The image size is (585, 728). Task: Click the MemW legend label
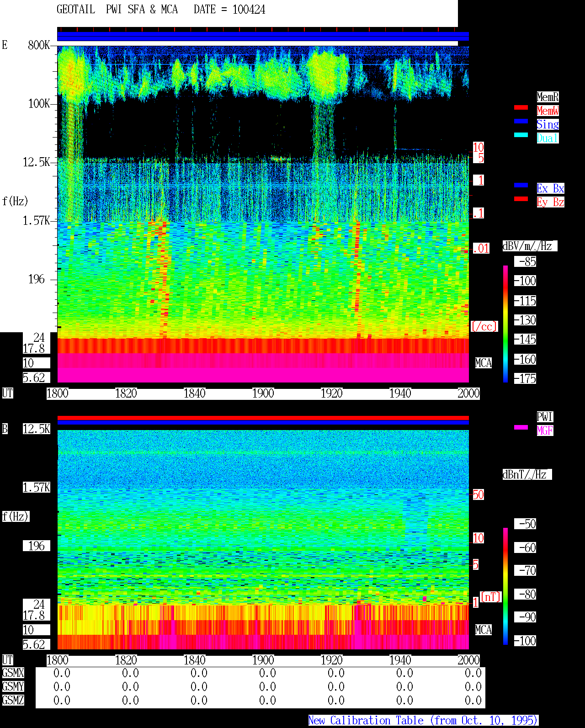click(x=548, y=111)
